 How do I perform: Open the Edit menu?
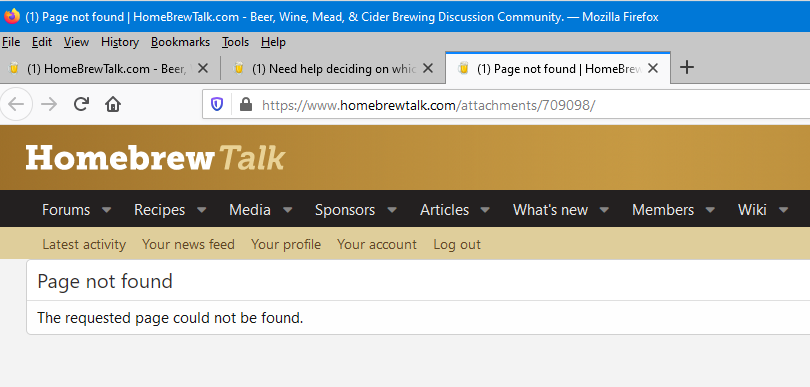pos(42,42)
